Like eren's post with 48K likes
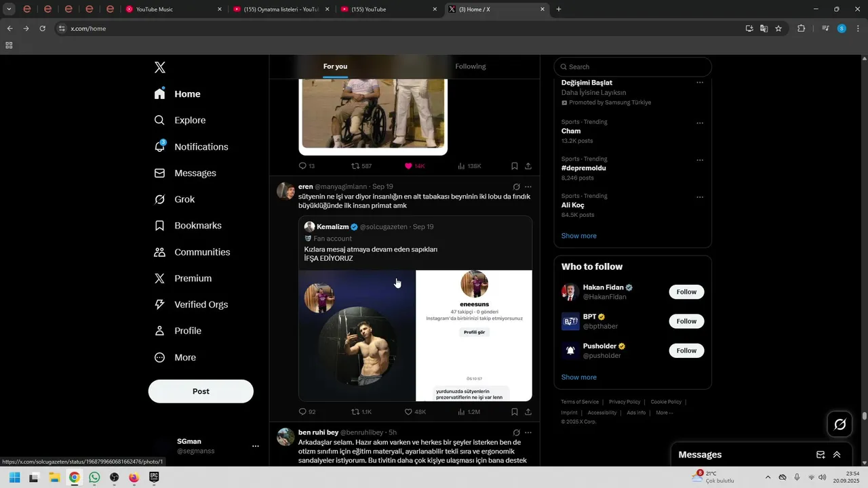This screenshot has height=488, width=868. pos(415,411)
